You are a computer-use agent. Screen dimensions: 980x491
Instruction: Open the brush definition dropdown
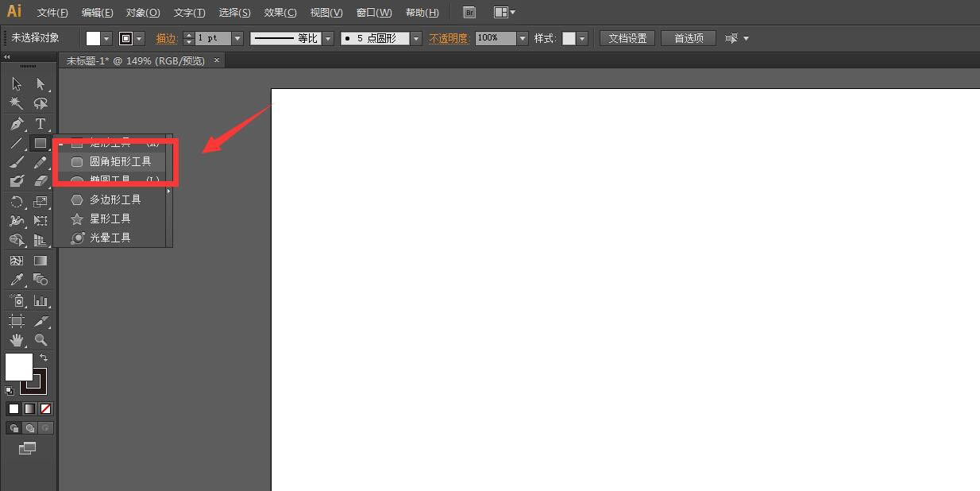(416, 37)
